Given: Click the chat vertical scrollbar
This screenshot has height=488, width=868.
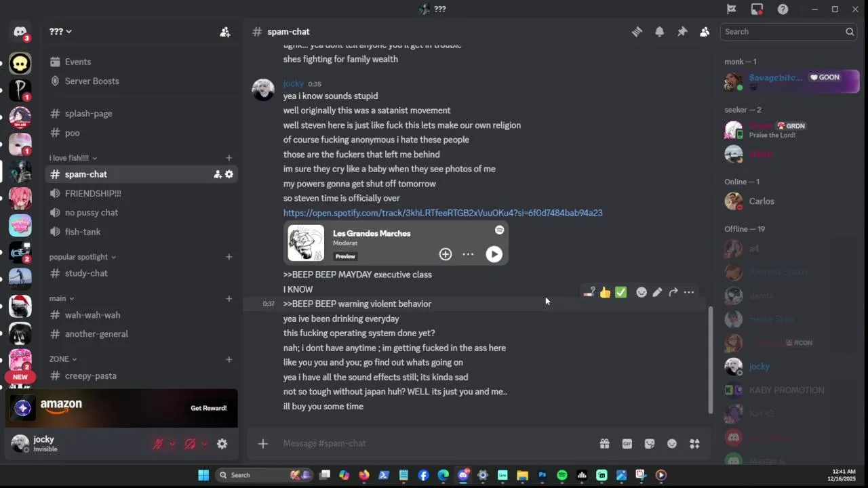Looking at the screenshot, I should [711, 360].
